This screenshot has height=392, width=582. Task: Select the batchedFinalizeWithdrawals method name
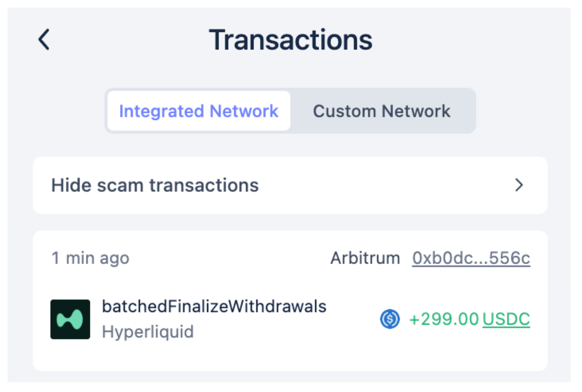click(214, 306)
